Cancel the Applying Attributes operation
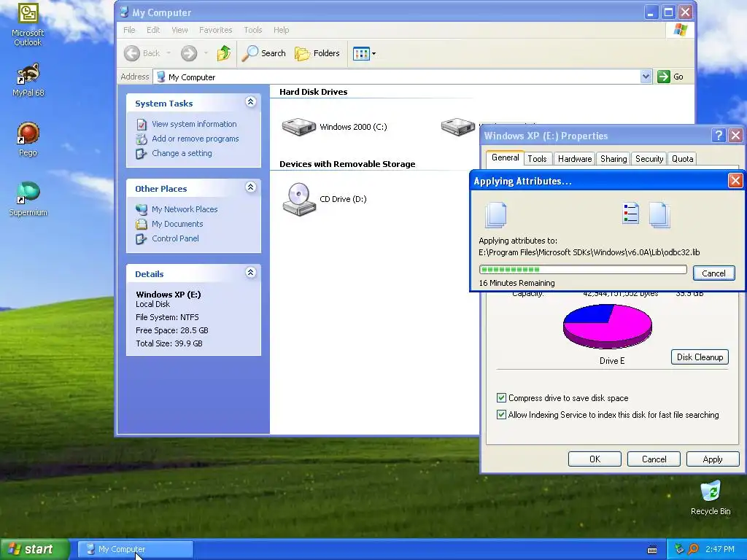 [x=713, y=273]
